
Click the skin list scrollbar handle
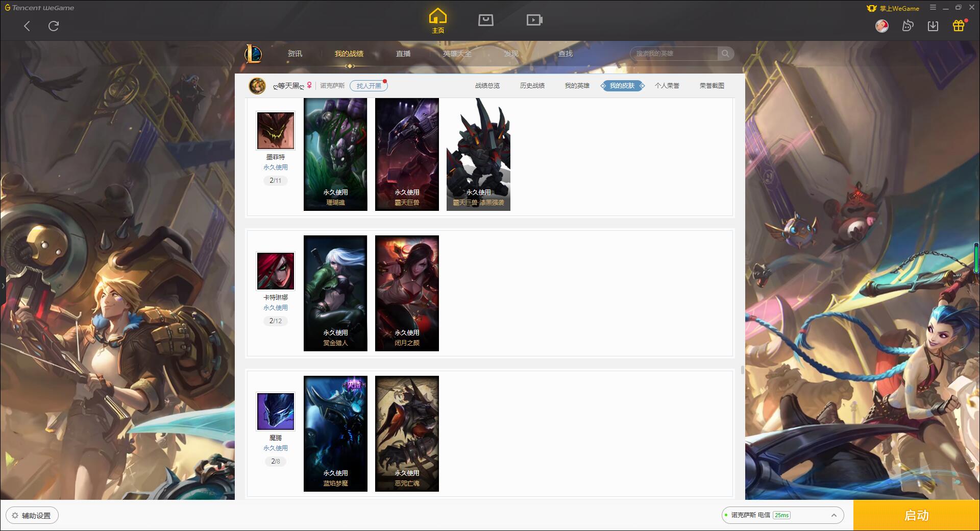click(x=742, y=370)
